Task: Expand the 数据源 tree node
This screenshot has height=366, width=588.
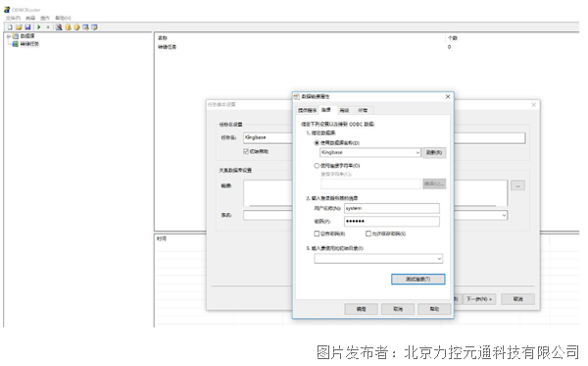Action: click(8, 36)
